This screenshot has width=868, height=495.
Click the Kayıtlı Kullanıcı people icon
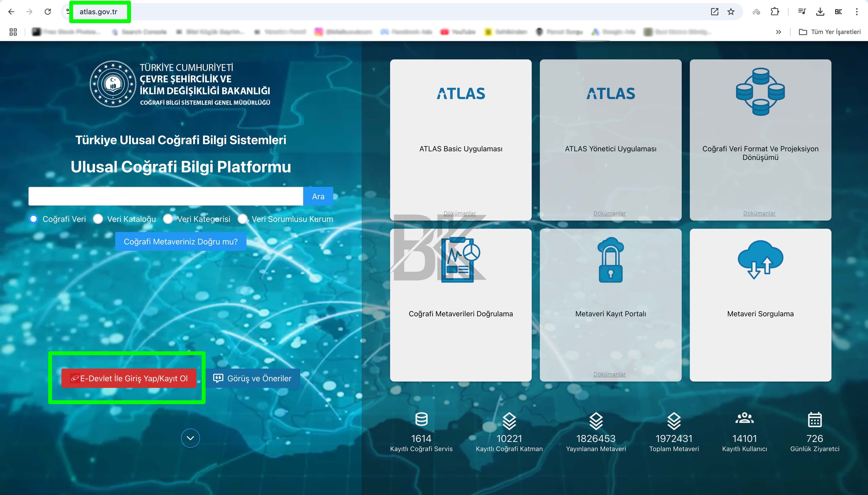(x=744, y=418)
